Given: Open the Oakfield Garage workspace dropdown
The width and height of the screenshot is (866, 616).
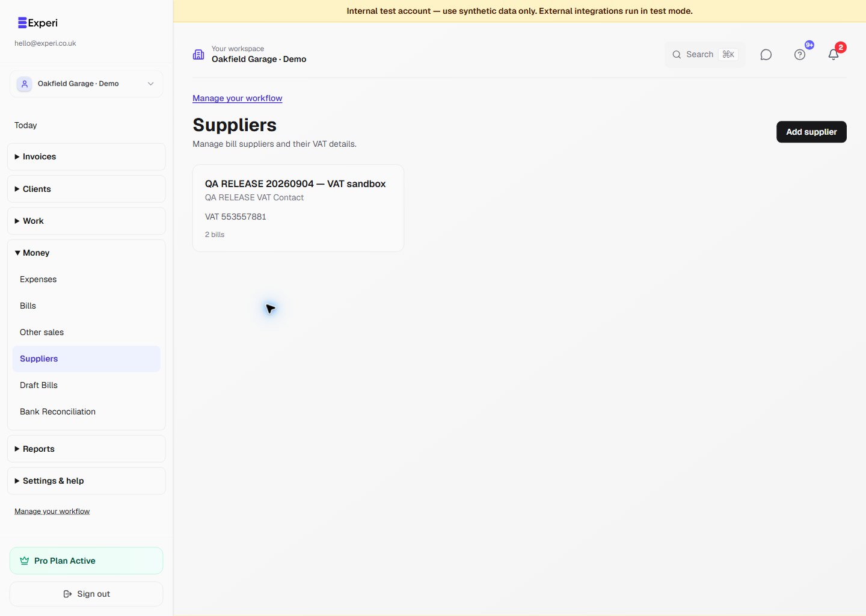Looking at the screenshot, I should tap(86, 84).
